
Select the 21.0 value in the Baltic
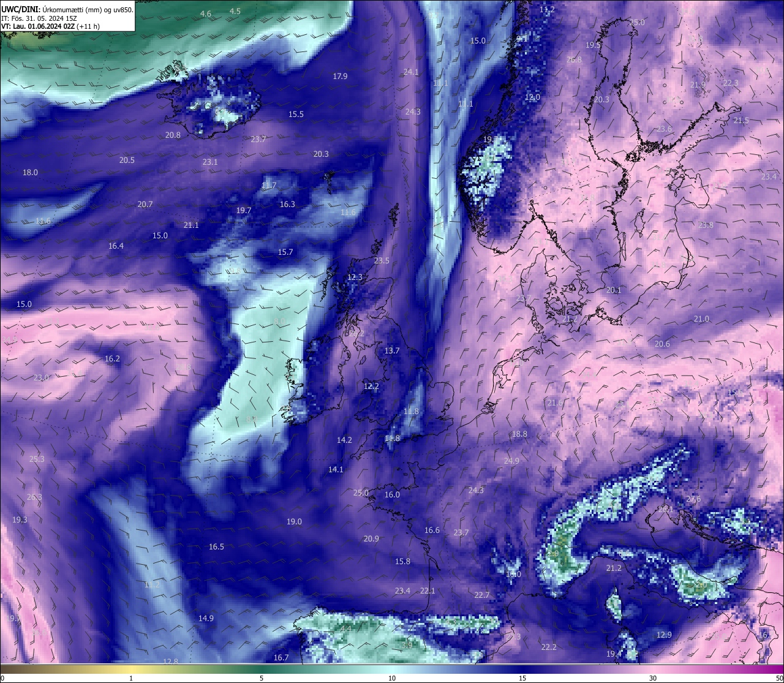[x=701, y=319]
